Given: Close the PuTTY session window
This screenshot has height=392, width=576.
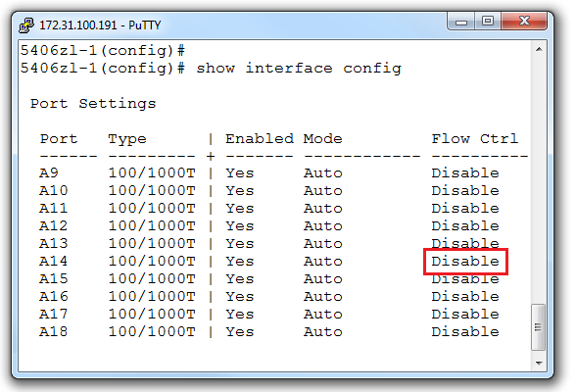Looking at the screenshot, I should click(x=524, y=22).
